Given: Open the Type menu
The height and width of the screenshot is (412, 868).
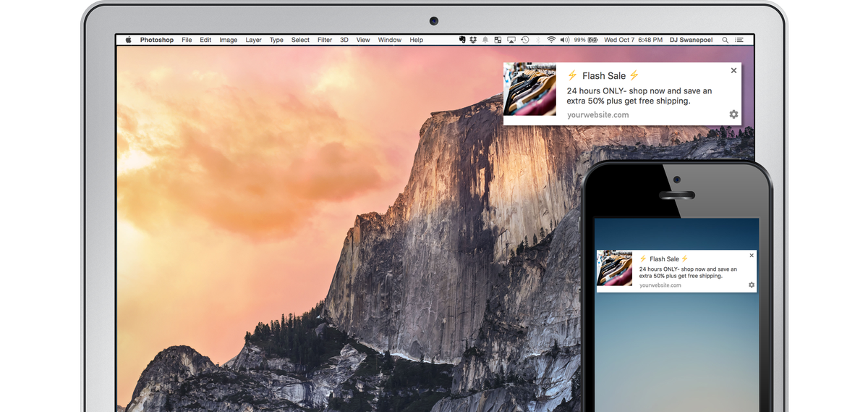Looking at the screenshot, I should point(276,40).
